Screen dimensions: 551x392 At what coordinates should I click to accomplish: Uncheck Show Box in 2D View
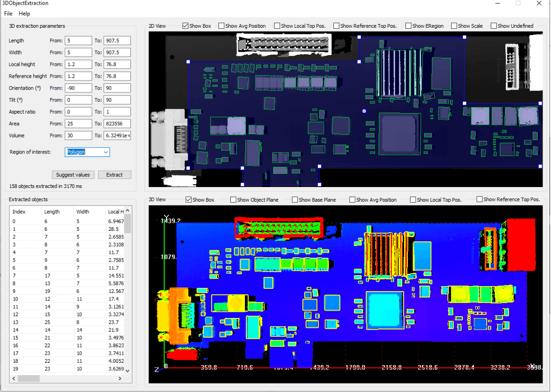pyautogui.click(x=186, y=26)
